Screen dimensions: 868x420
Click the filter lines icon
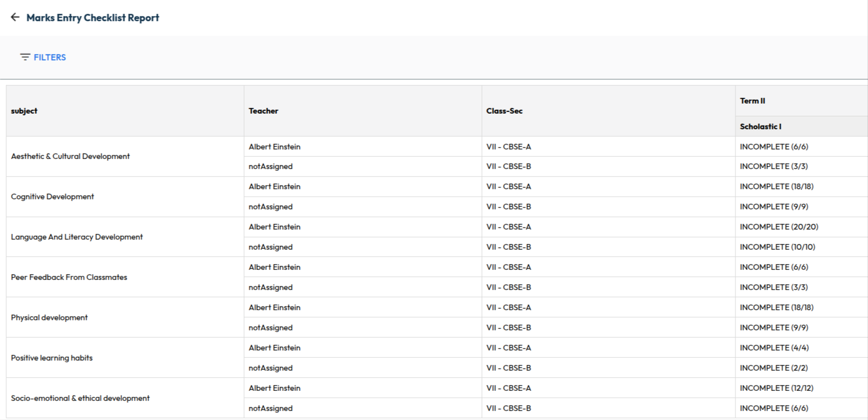tap(25, 57)
